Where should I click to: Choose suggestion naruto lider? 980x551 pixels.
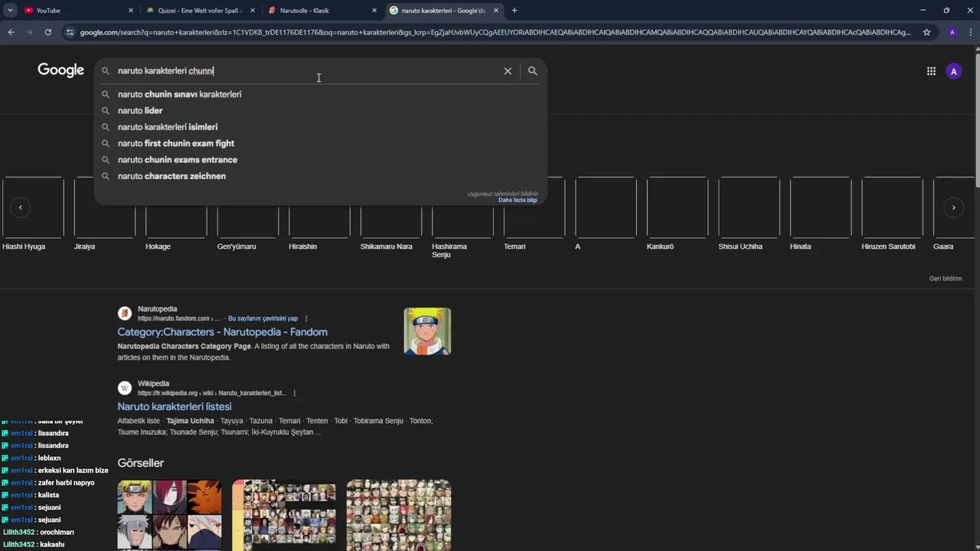[x=320, y=111]
